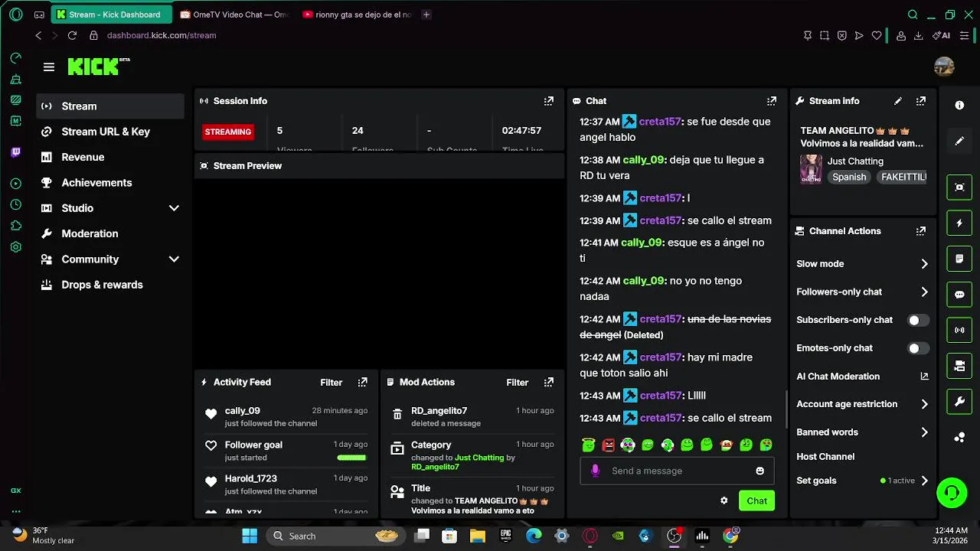Open weather widget on taskbar

(x=44, y=536)
